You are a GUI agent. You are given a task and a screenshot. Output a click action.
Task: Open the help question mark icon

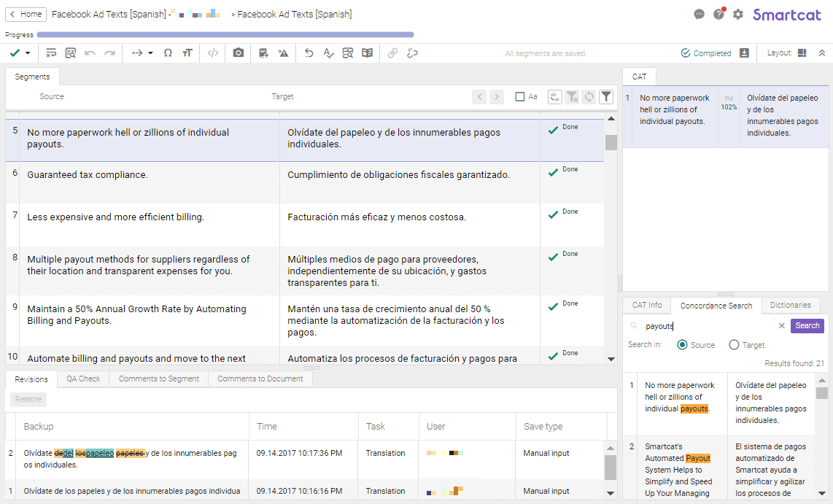coord(718,14)
